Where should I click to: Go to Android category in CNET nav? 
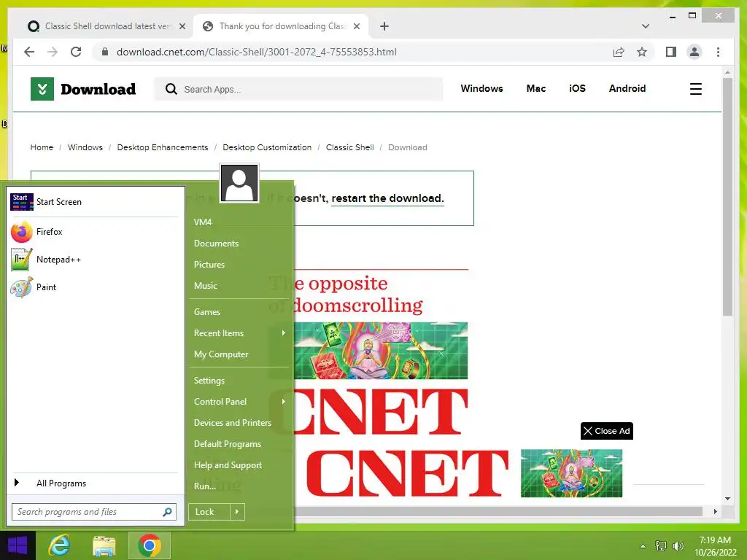click(627, 88)
